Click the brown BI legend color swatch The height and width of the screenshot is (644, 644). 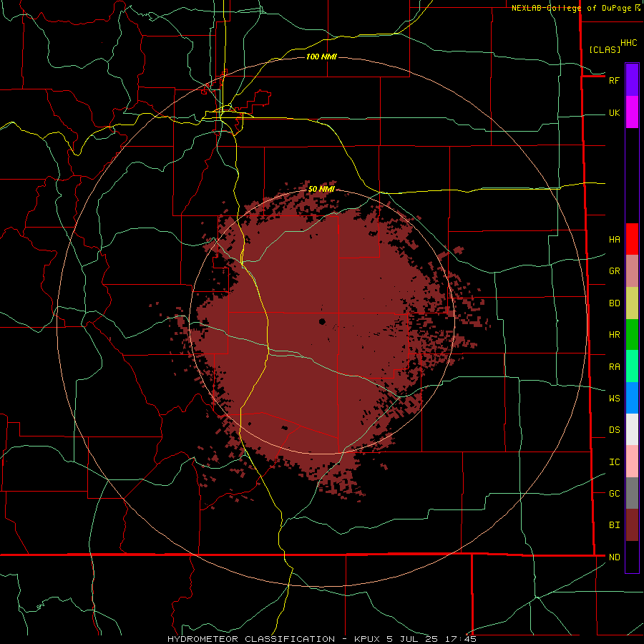pos(632,525)
